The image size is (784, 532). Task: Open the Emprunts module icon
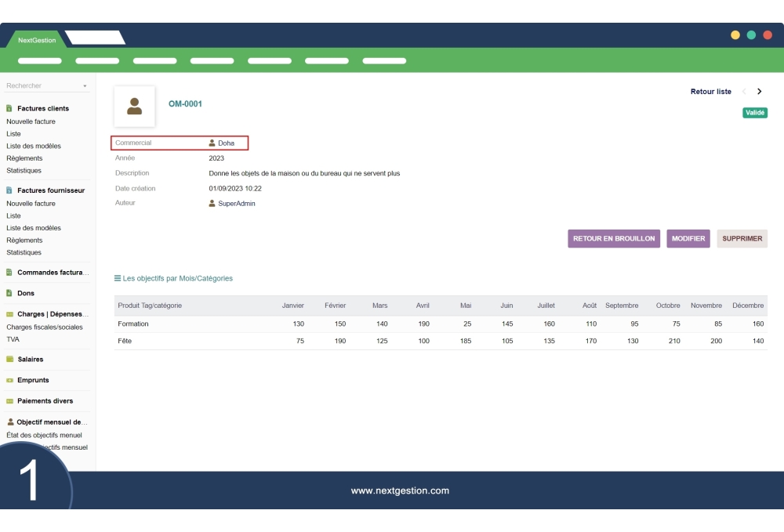click(8, 380)
